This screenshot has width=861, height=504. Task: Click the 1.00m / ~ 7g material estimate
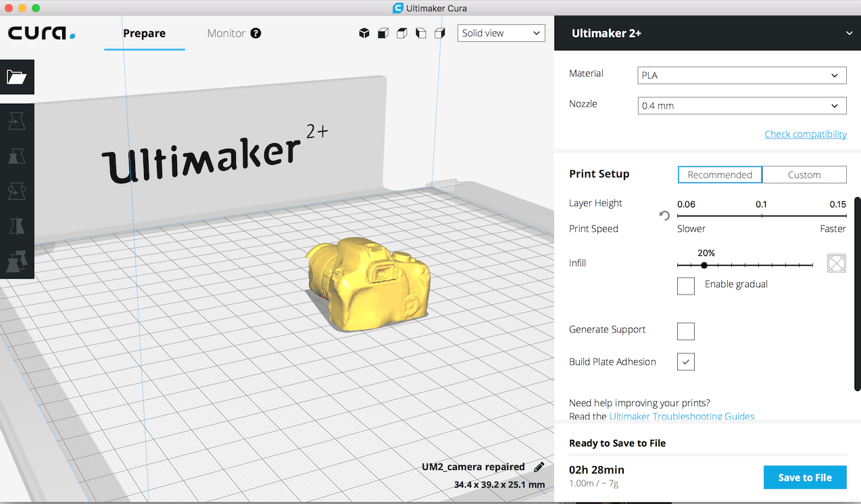(x=594, y=484)
